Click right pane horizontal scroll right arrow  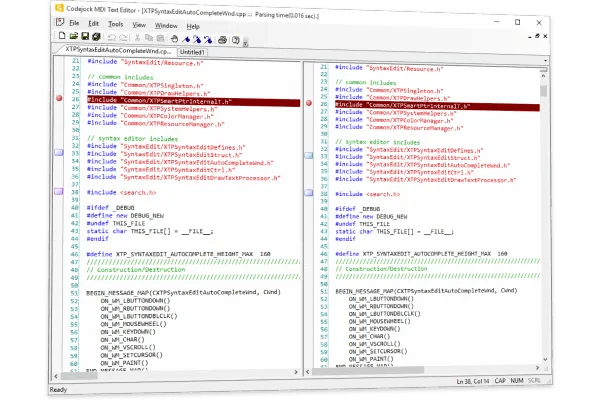(537, 367)
